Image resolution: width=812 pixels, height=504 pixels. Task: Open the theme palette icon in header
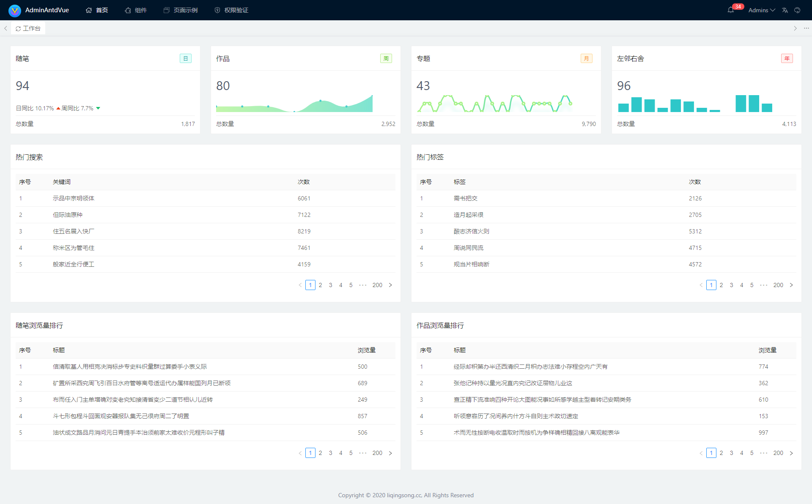pyautogui.click(x=797, y=10)
